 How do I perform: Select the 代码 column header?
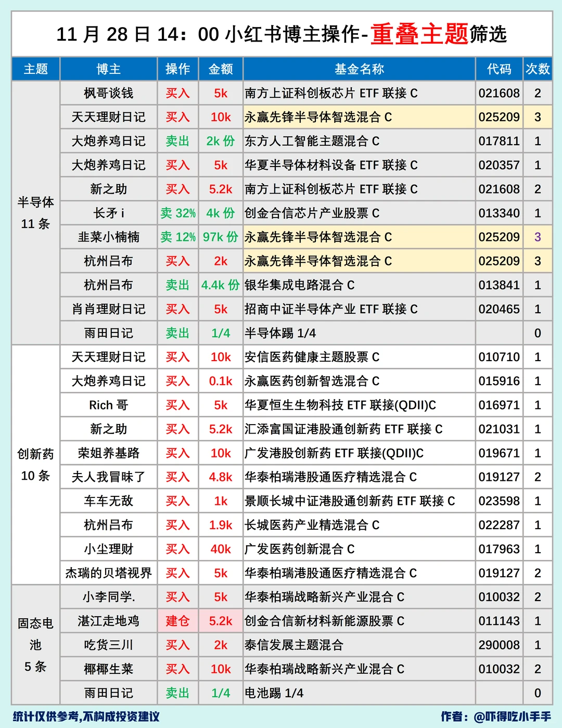499,69
